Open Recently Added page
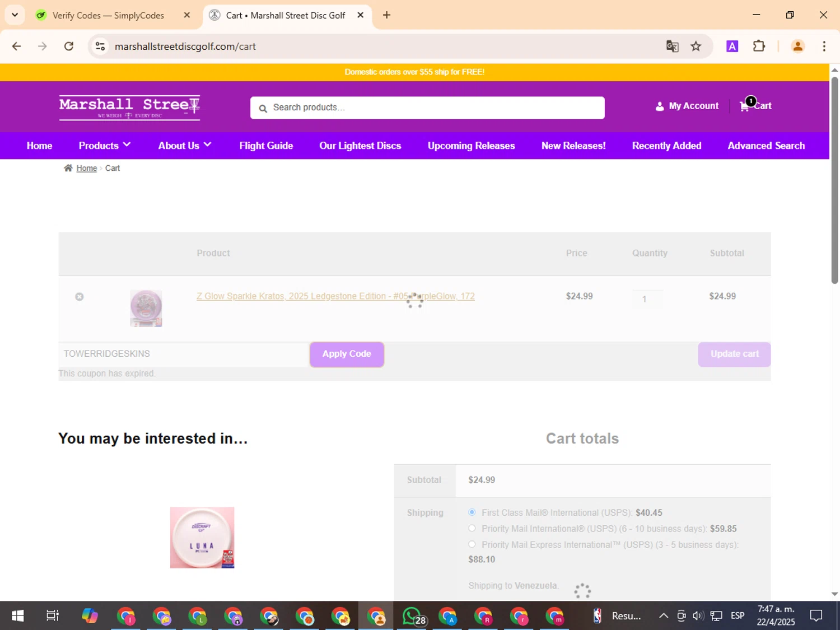Image resolution: width=840 pixels, height=630 pixels. pyautogui.click(x=666, y=146)
